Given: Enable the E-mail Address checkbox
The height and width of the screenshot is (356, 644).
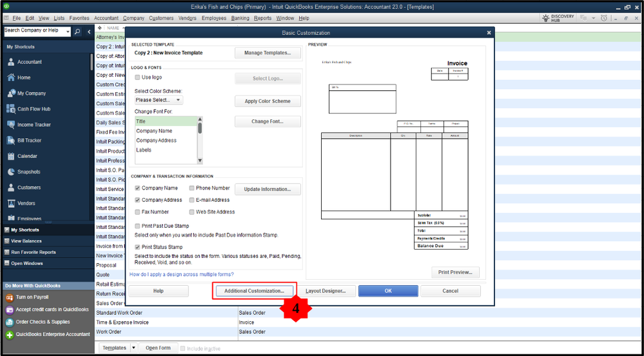Looking at the screenshot, I should tap(192, 200).
